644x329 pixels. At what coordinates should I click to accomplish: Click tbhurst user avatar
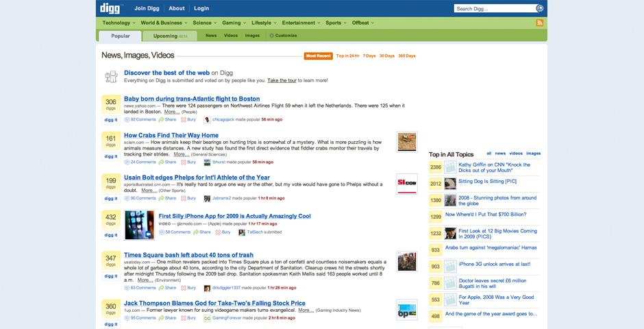point(207,162)
